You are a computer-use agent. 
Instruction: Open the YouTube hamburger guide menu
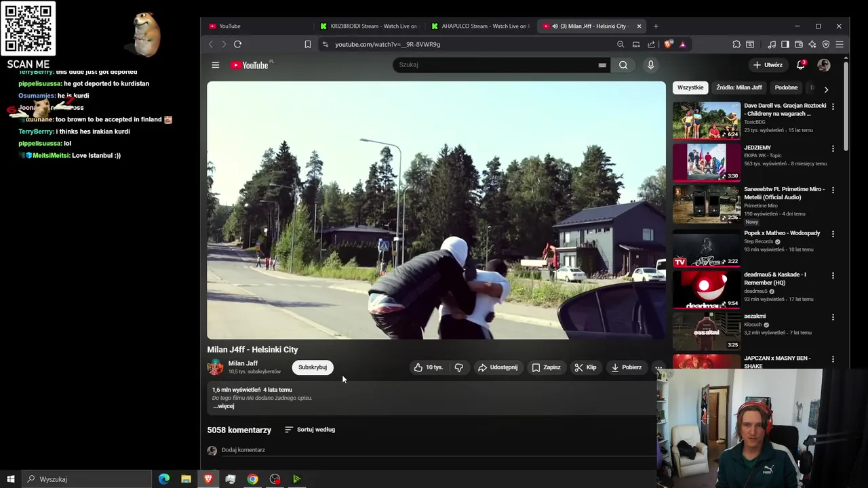(216, 65)
